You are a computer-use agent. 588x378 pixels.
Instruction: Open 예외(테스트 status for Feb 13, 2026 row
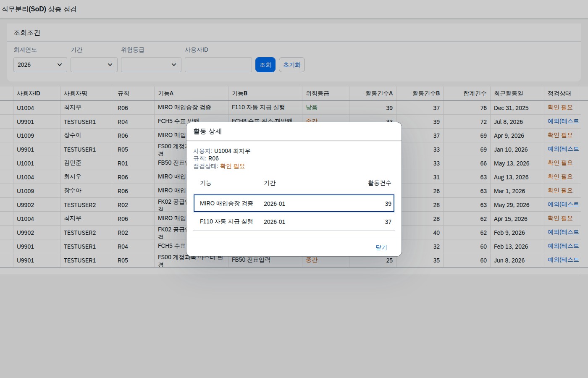click(x=563, y=246)
